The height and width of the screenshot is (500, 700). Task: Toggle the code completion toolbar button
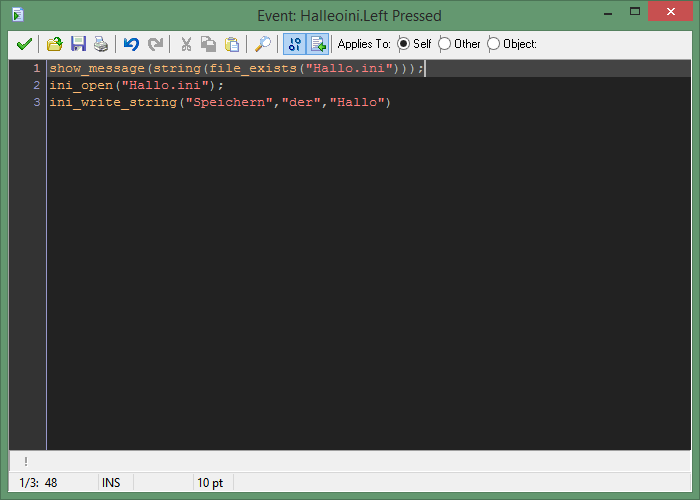[x=318, y=44]
